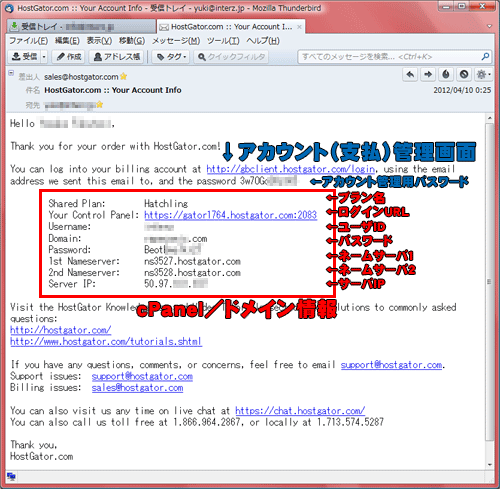This screenshot has width=500, height=489.
Task: Open the Edit (編集) menu
Action: pyautogui.click(x=67, y=41)
